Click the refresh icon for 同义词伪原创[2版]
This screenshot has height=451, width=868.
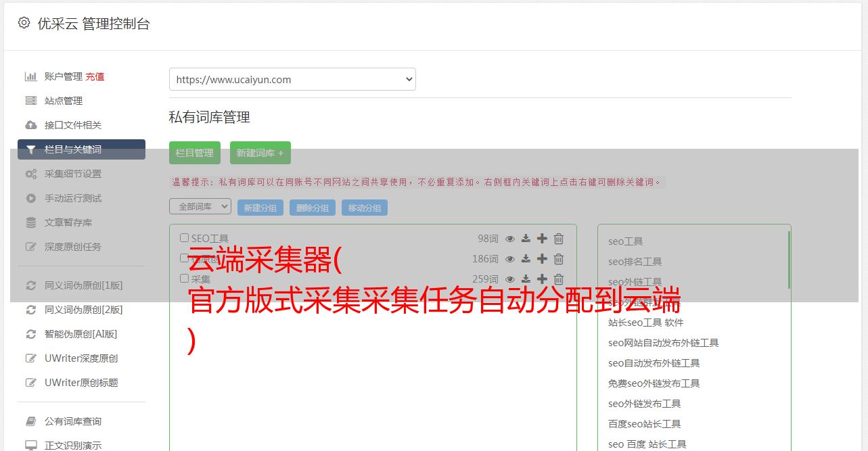(x=31, y=310)
